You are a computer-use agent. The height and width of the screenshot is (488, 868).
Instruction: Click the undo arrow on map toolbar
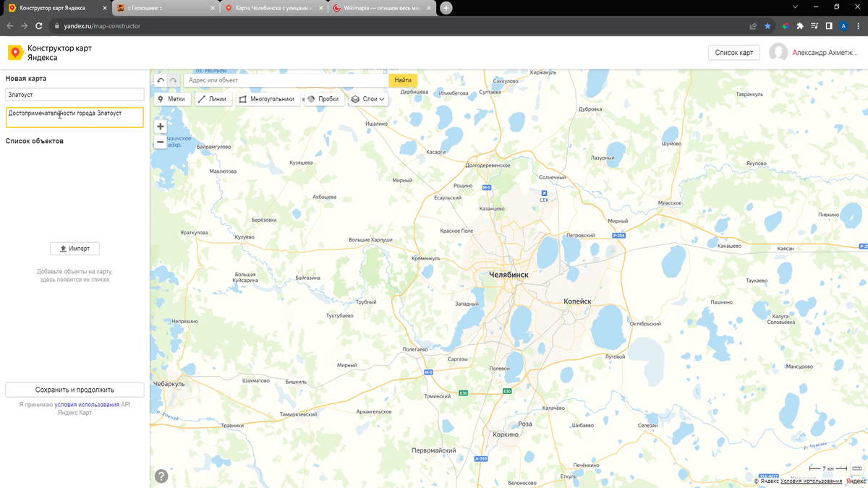coord(161,80)
